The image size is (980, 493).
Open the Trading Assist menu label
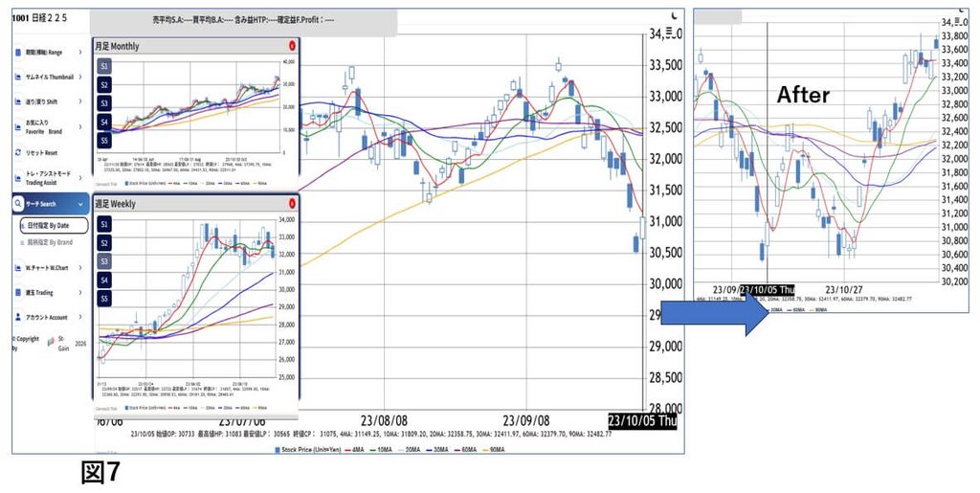(x=47, y=179)
